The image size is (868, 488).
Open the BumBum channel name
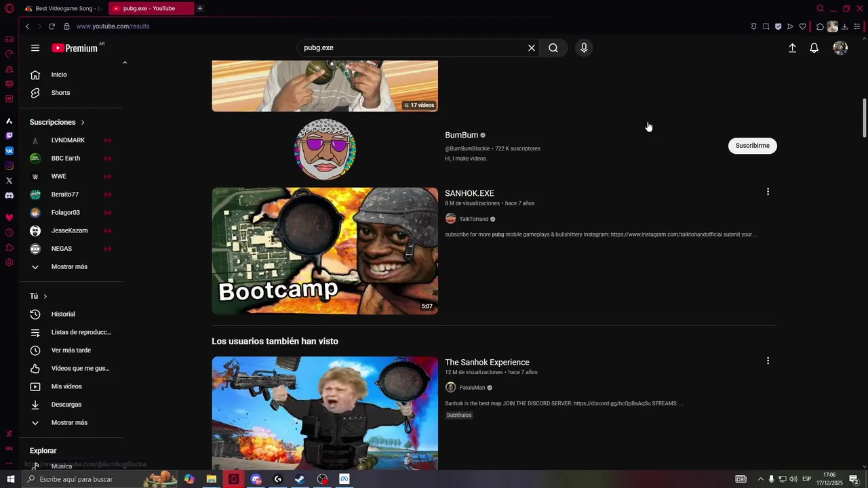point(461,135)
